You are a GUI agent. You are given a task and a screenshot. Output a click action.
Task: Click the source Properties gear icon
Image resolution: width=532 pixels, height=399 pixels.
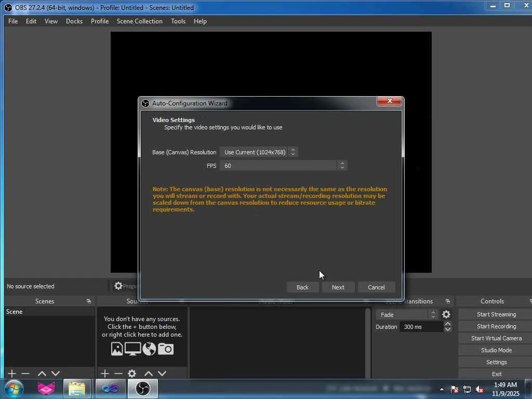coord(118,286)
